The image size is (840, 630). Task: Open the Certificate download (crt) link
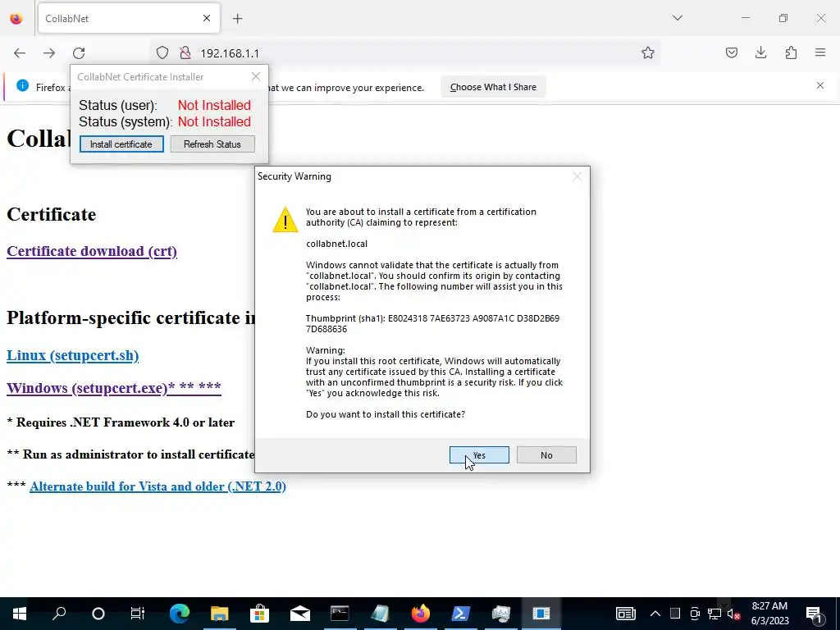tap(92, 251)
